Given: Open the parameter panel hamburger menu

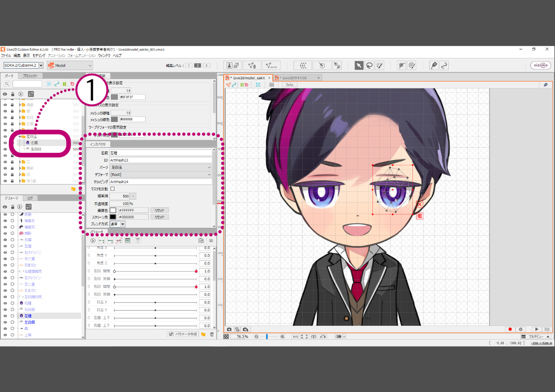Looking at the screenshot, I should (x=211, y=240).
